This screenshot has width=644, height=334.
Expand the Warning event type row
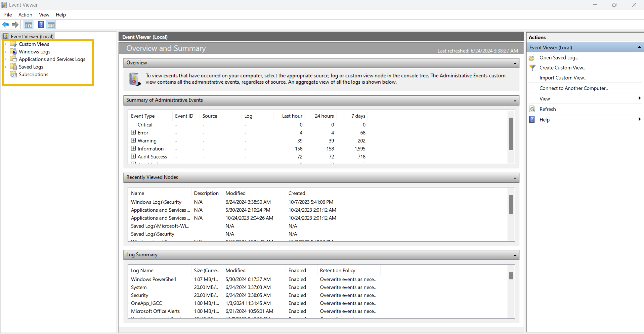click(133, 140)
